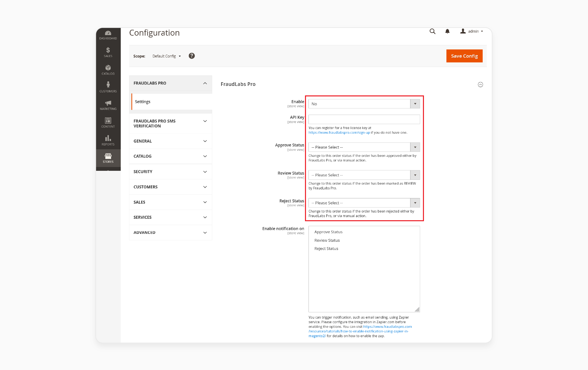Expand the Services config section
The width and height of the screenshot is (588, 370).
170,217
